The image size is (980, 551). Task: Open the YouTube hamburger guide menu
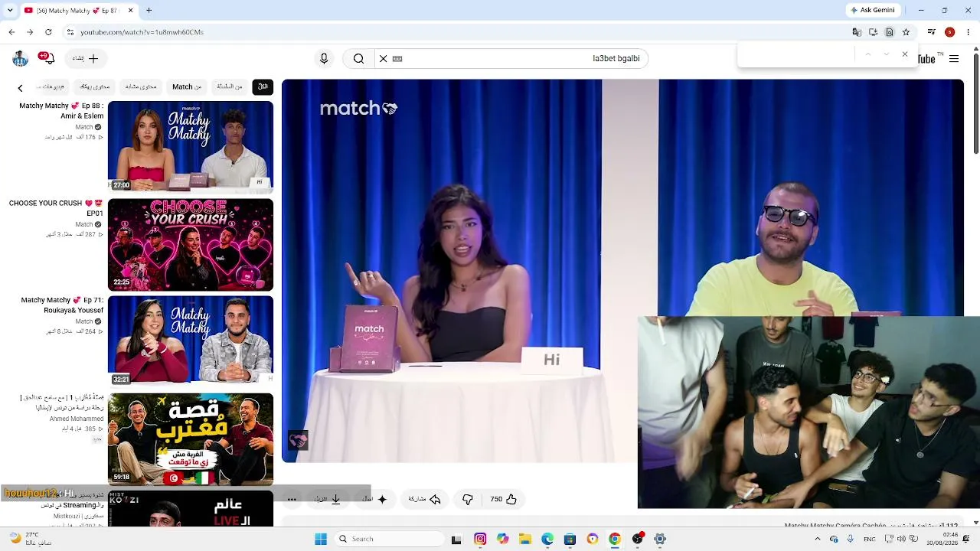[954, 59]
